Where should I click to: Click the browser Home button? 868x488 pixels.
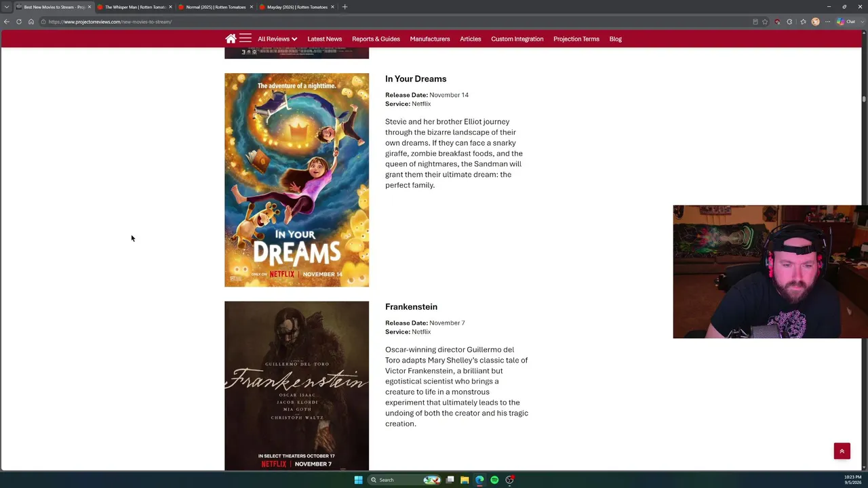click(31, 22)
